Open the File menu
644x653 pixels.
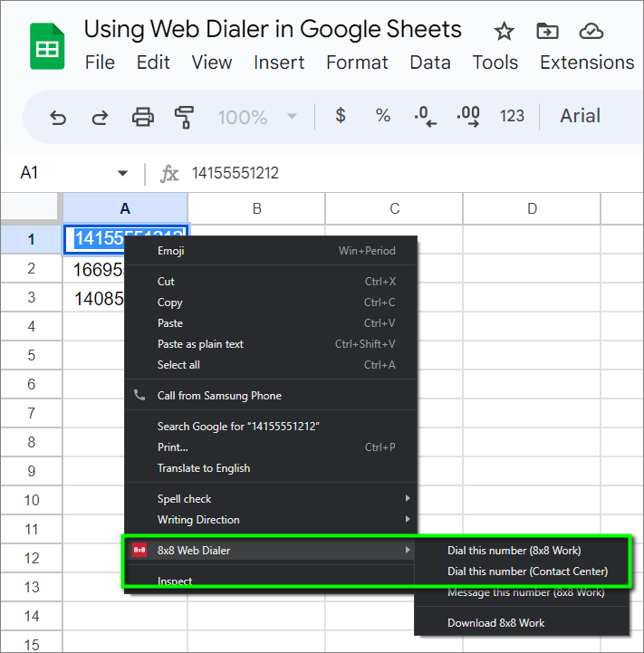[100, 62]
